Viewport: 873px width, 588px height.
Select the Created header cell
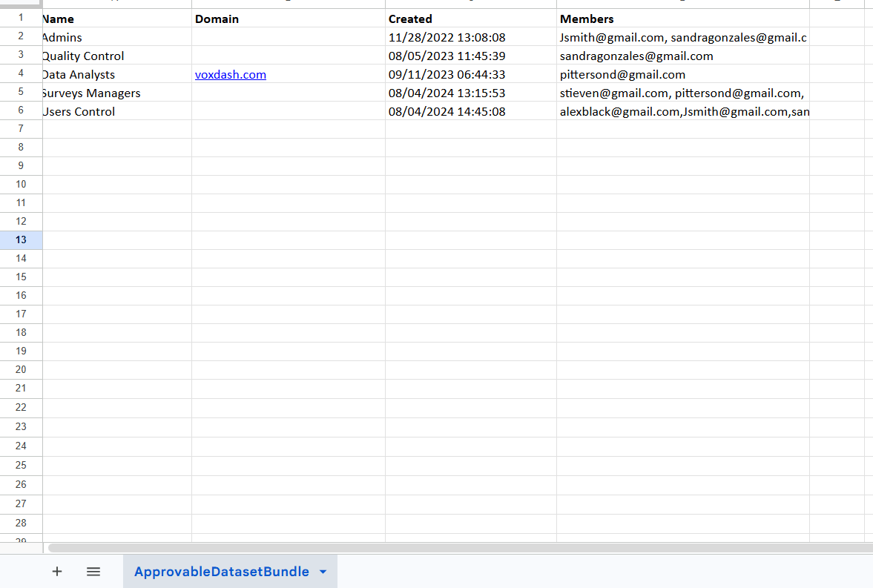tap(470, 19)
